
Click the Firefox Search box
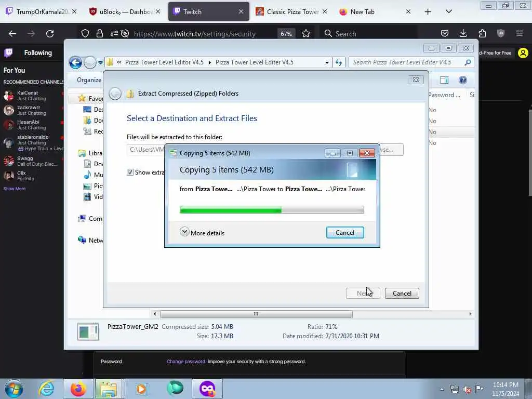368,34
